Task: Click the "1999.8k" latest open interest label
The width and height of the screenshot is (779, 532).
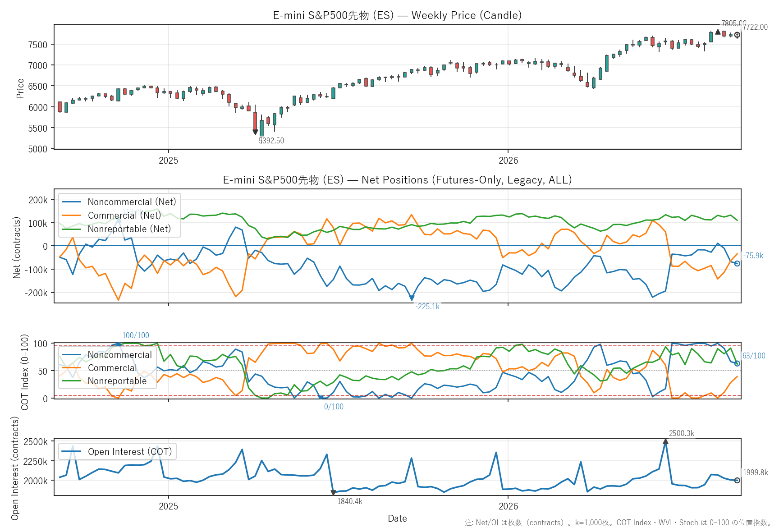Action: (x=756, y=472)
